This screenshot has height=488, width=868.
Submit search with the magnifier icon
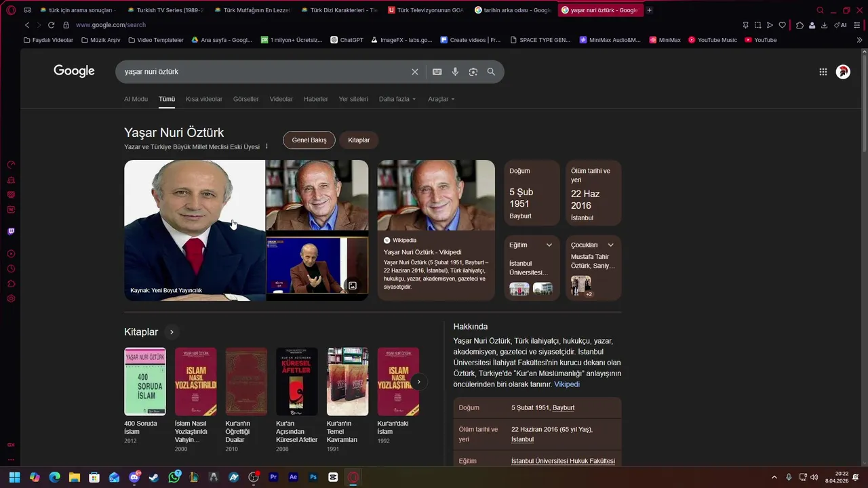coord(491,72)
